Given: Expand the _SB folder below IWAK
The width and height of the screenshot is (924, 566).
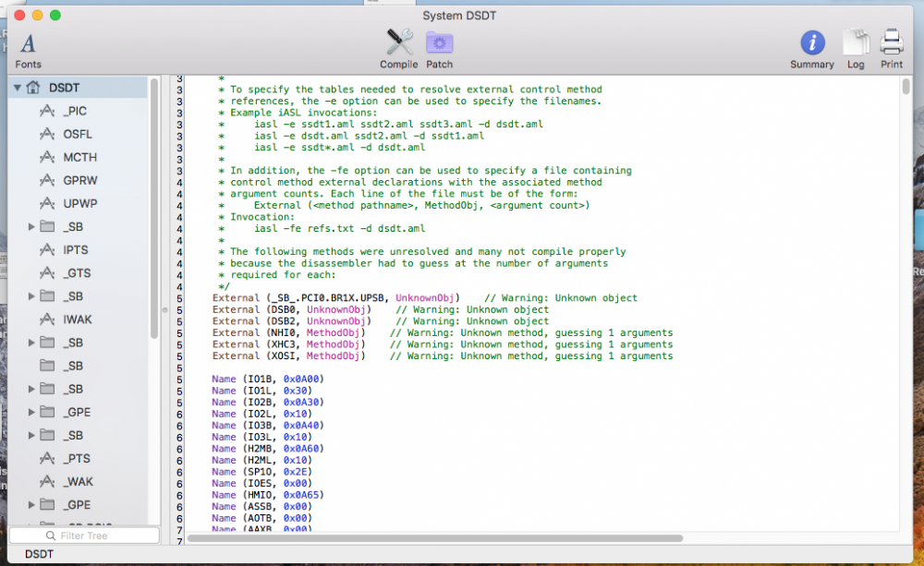Looking at the screenshot, I should [x=31, y=343].
